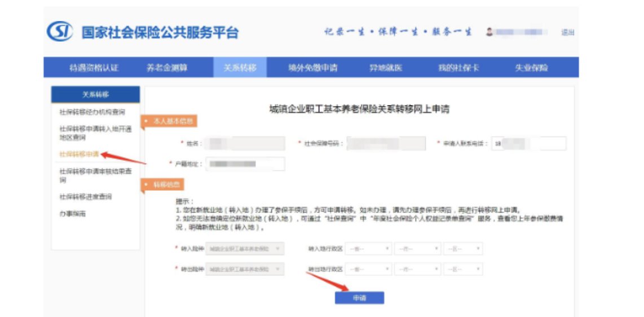Click the 户籍地址 input field
This screenshot has height=317, width=644.
pos(245,164)
